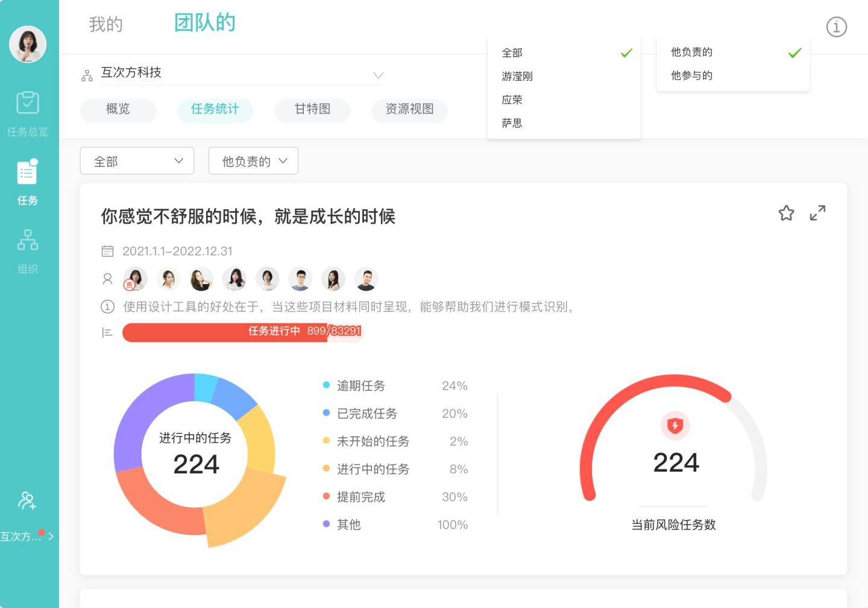Favorite the project with the star icon
Viewport: 868px width, 608px height.
click(x=786, y=213)
